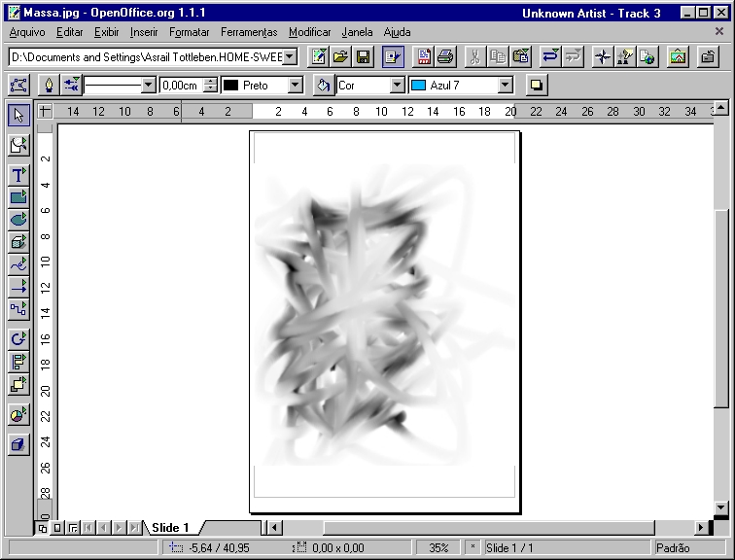Print the document with the printer icon
Image resolution: width=735 pixels, height=560 pixels.
click(445, 57)
